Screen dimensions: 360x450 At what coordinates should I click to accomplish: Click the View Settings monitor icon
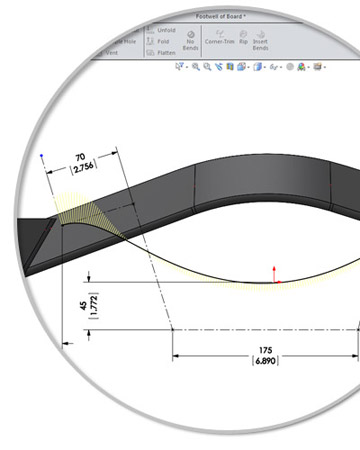(x=318, y=67)
